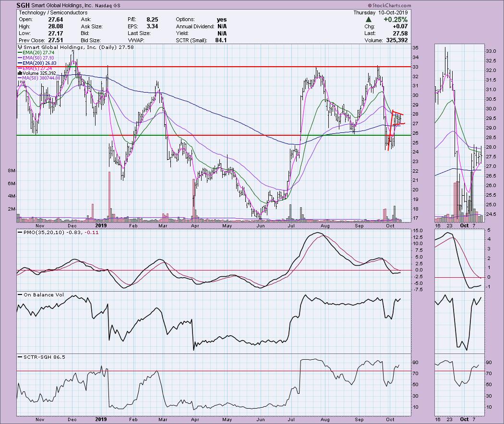Click the StockCharts.com copyright link
The height and width of the screenshot is (424, 504).
(389, 5)
